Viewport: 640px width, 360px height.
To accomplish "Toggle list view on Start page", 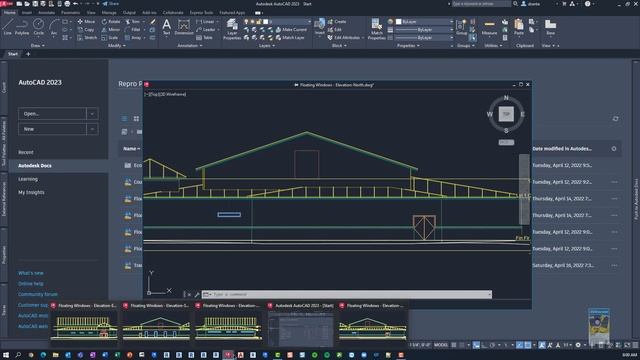I will click(x=124, y=118).
